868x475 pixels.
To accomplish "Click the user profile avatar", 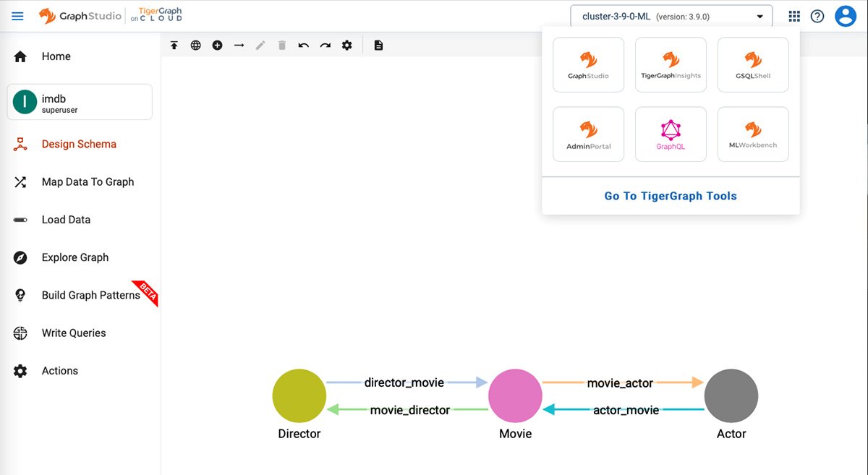I will pyautogui.click(x=846, y=15).
